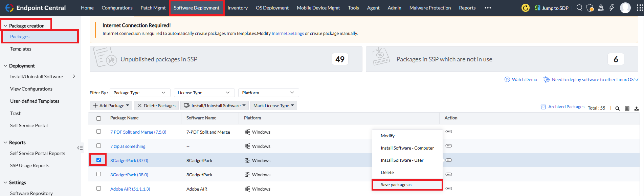Viewport: 644px width, 196px height.
Task: Check the 7 zip as something checkbox
Action: click(98, 146)
